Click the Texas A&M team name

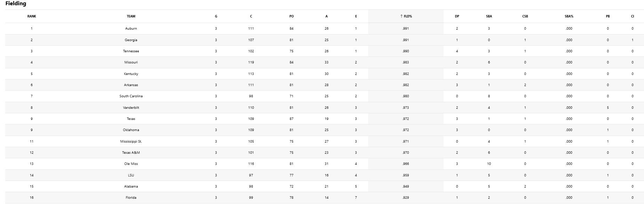click(x=131, y=153)
